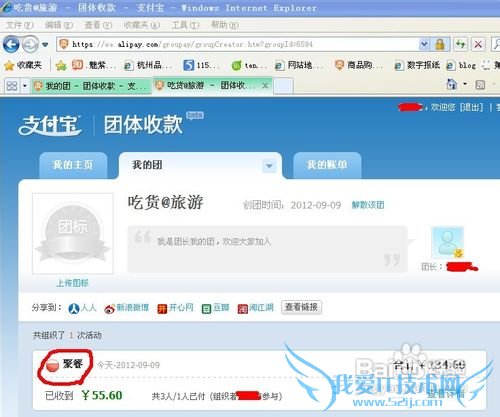The image size is (500, 417).
Task: Share to 人人 network
Action: tap(82, 308)
